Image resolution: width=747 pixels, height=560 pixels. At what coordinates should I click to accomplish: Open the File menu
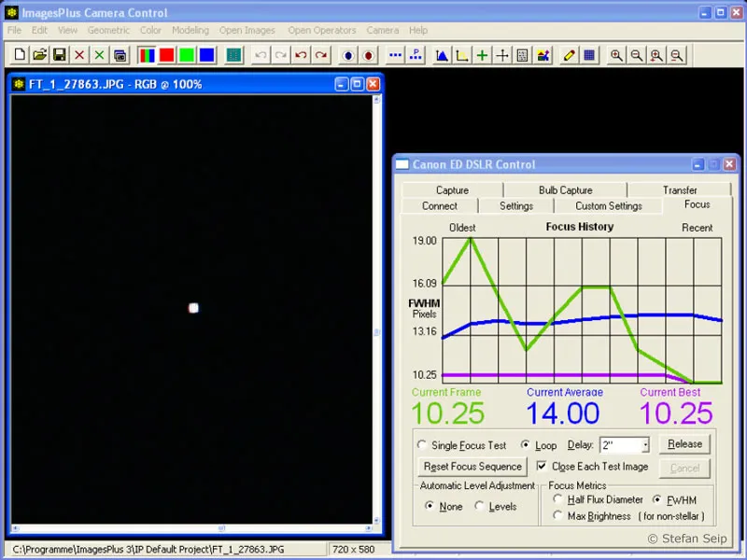pos(14,30)
